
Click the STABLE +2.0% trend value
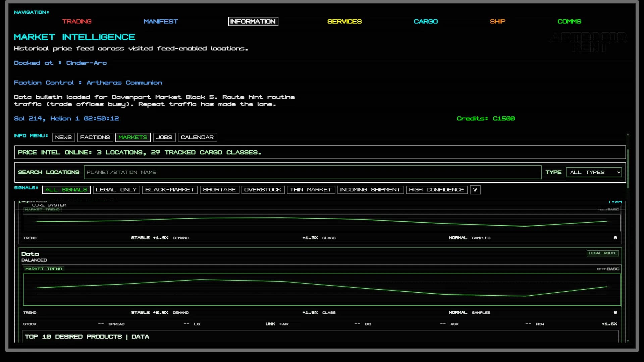pos(150,313)
